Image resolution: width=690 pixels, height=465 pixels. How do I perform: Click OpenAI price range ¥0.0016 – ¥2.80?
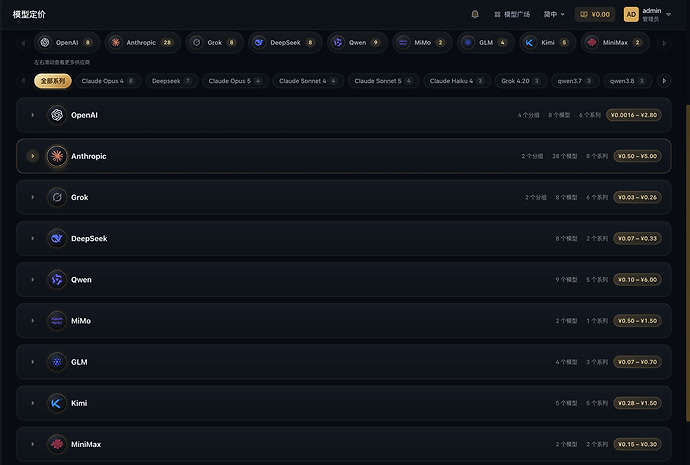coord(634,115)
